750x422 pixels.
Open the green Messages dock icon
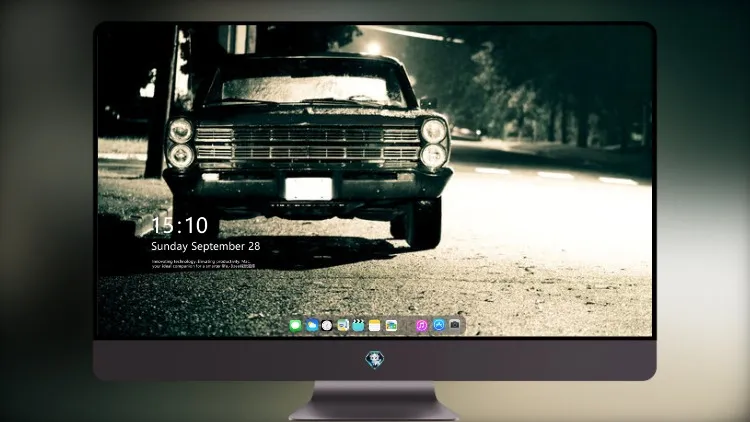click(296, 326)
